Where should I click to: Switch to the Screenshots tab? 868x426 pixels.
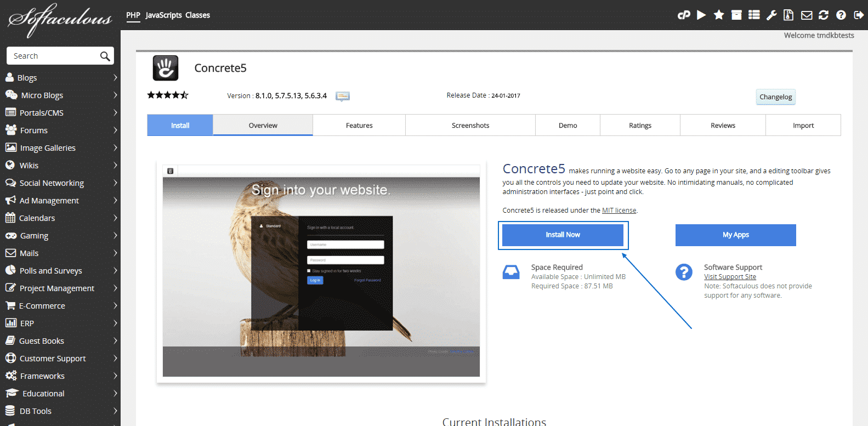click(x=470, y=126)
